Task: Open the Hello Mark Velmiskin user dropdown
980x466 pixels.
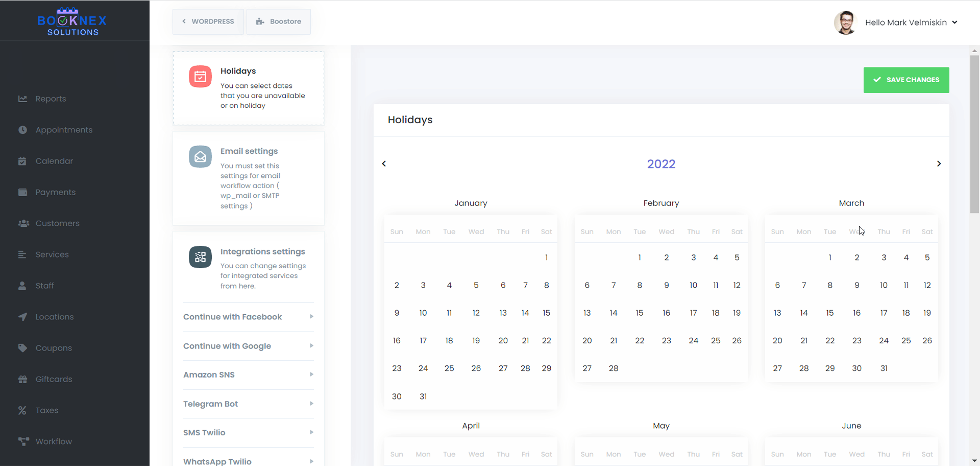Action: (911, 22)
